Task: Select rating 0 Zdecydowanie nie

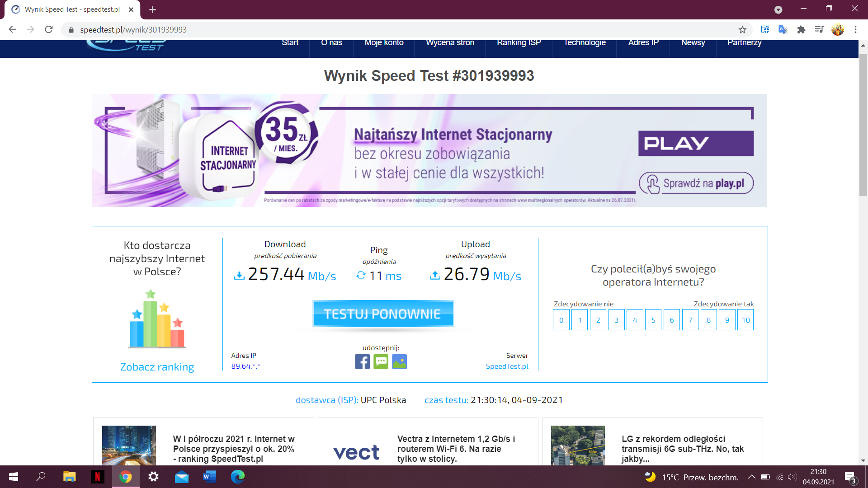Action: pos(561,320)
